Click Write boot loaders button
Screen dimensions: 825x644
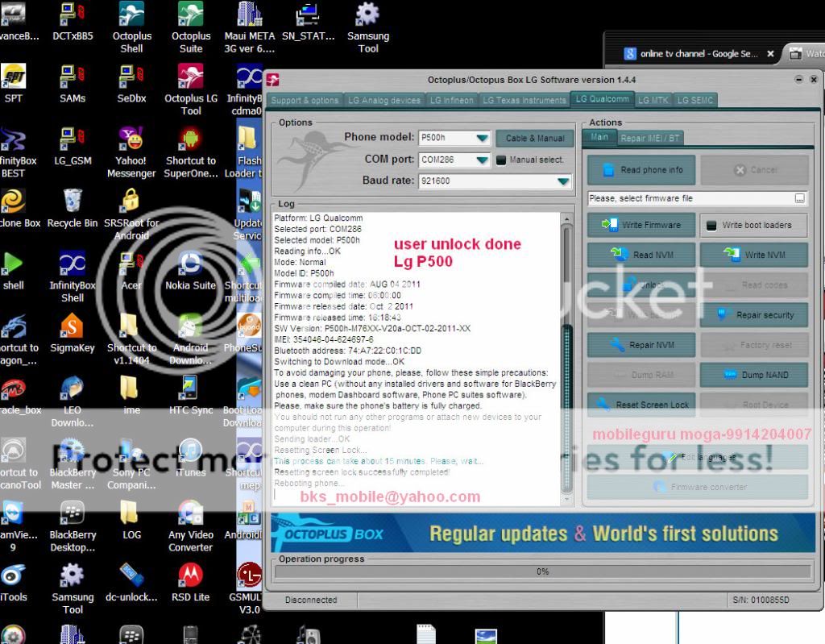point(753,225)
